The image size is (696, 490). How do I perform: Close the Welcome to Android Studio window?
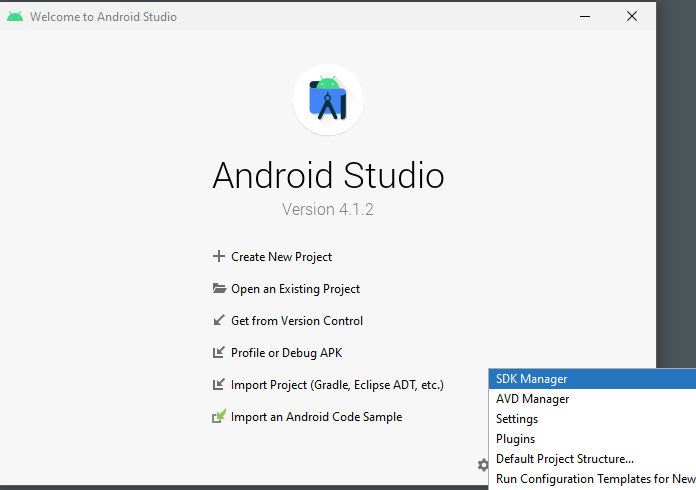(632, 16)
